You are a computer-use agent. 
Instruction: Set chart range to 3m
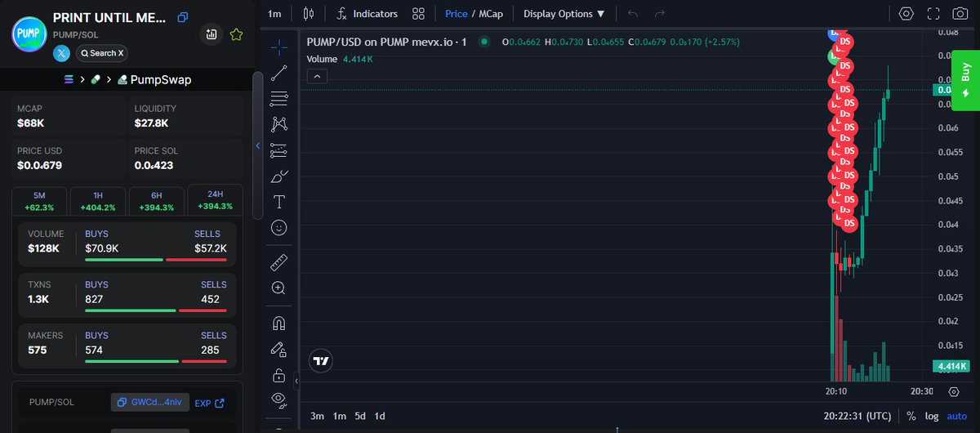click(317, 416)
